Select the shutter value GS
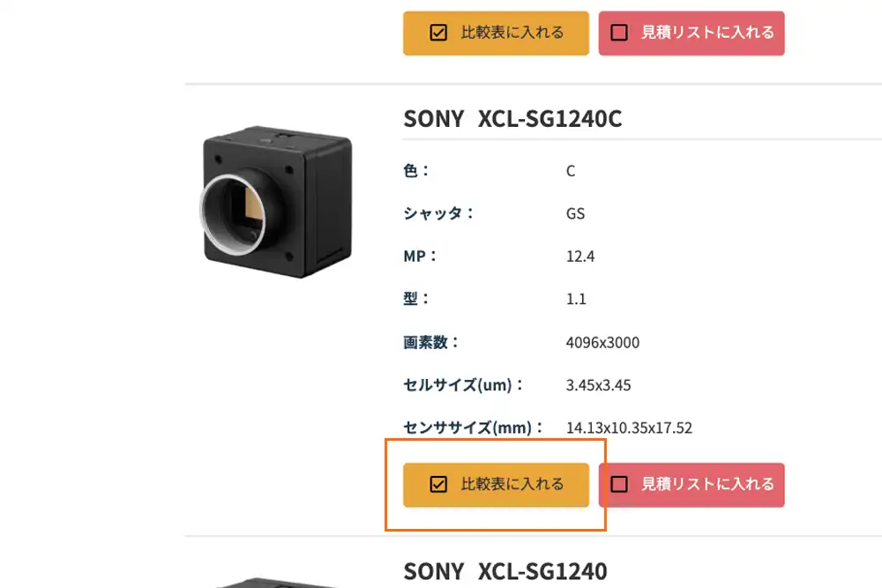 575,213
